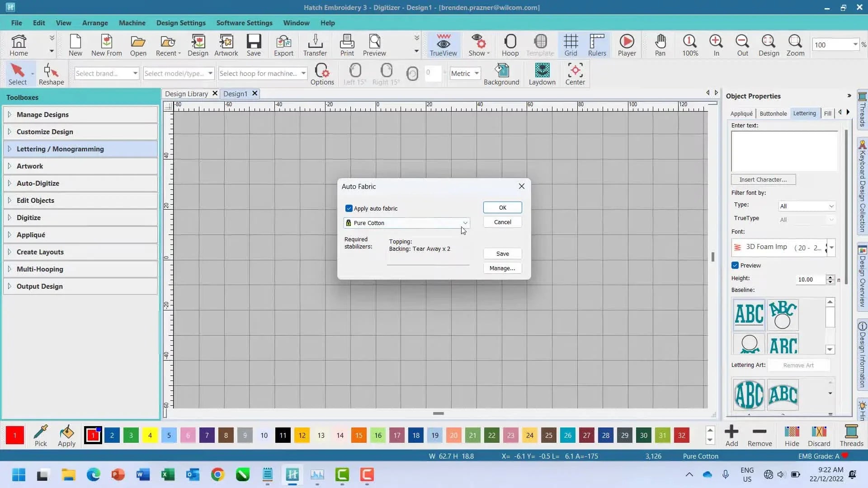This screenshot has width=868, height=488.
Task: Toggle the lettering Preview checkbox
Action: point(735,265)
